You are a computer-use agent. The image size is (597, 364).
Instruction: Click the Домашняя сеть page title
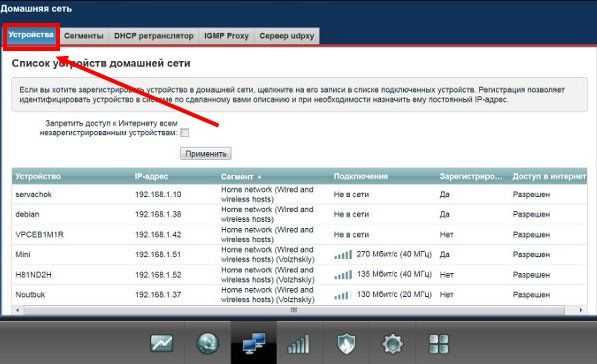tap(36, 8)
